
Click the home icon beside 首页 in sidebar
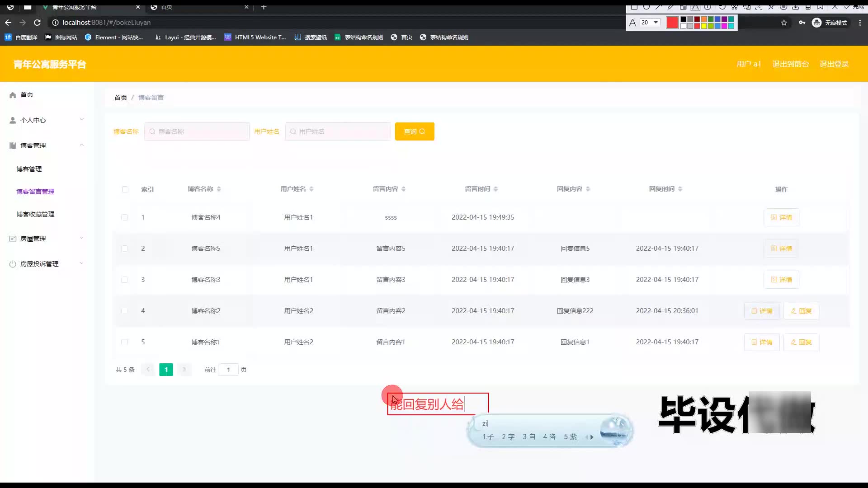tap(13, 95)
